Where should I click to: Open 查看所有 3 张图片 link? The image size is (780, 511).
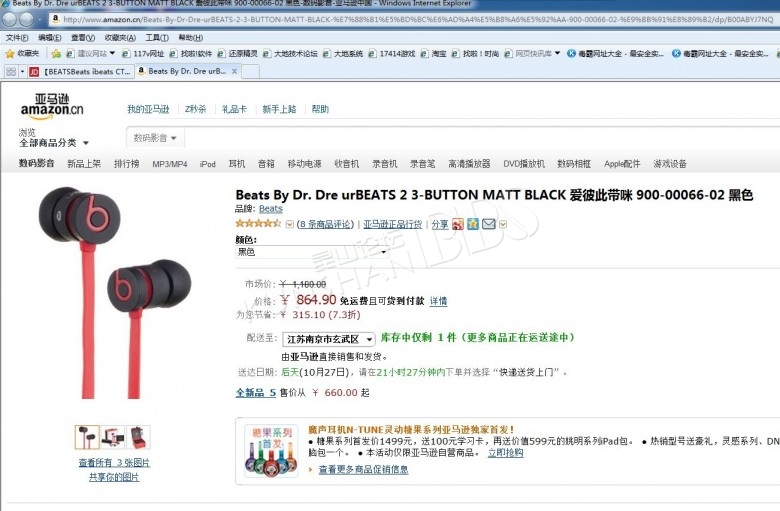(x=114, y=463)
